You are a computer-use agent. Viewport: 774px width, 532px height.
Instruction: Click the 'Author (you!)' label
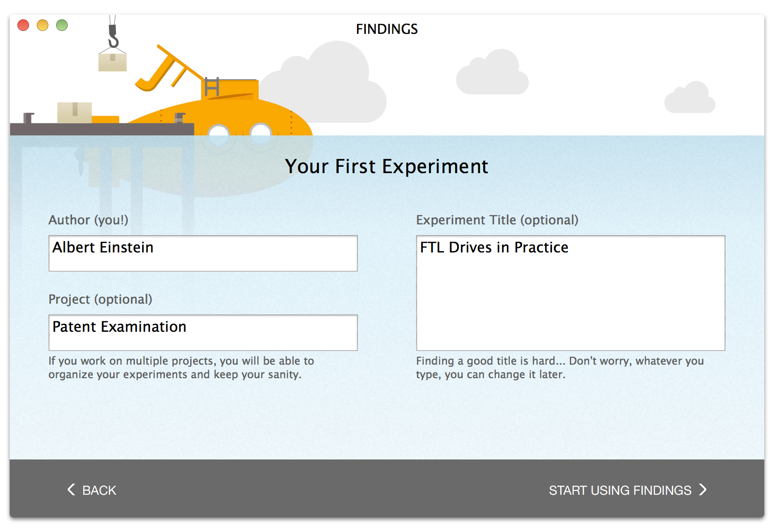[89, 220]
